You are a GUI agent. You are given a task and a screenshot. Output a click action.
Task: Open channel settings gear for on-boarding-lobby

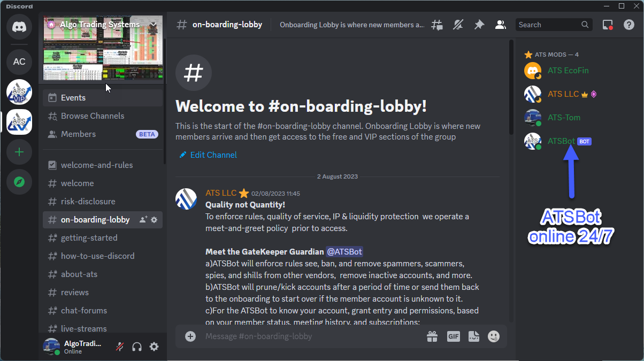154,219
